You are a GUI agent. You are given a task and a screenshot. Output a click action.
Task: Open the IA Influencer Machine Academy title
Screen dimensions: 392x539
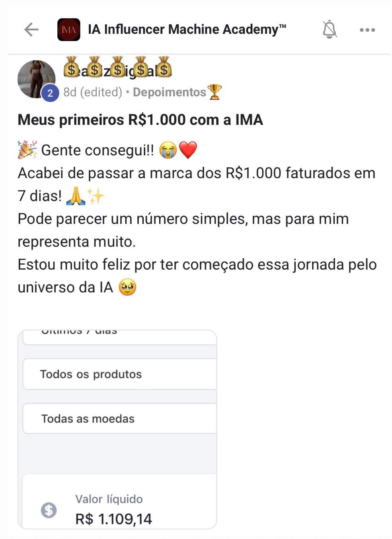[x=187, y=29]
